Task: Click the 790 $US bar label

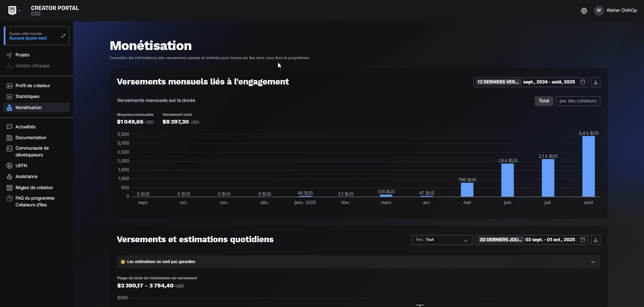Action: click(467, 180)
